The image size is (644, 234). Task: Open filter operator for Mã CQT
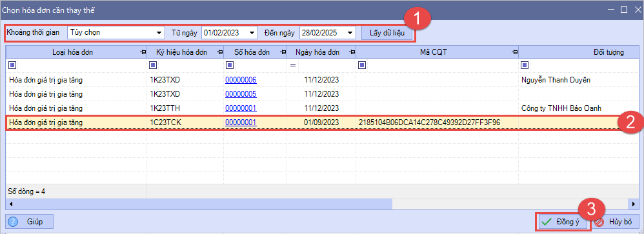click(x=362, y=65)
